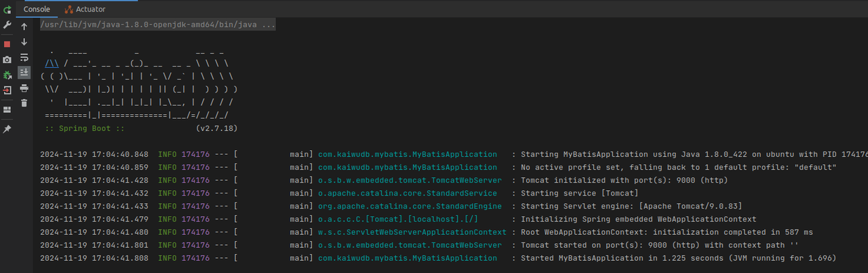Screen dimensions: 868x273
Task: Jump down the stack trace with down arrow
Action: (24, 42)
